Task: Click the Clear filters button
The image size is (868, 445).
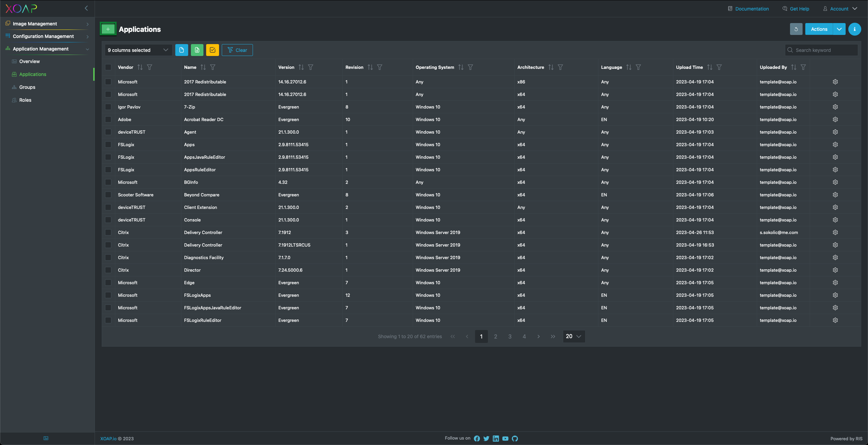Action: coord(237,50)
